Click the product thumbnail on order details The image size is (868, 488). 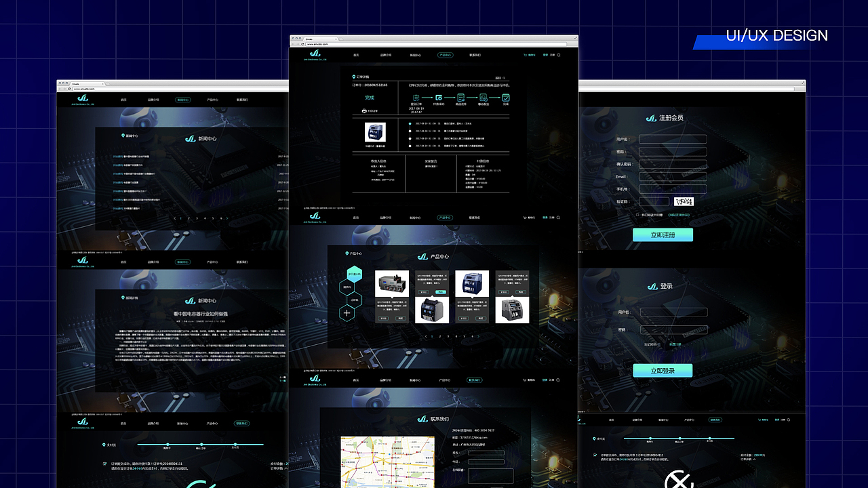click(x=375, y=132)
